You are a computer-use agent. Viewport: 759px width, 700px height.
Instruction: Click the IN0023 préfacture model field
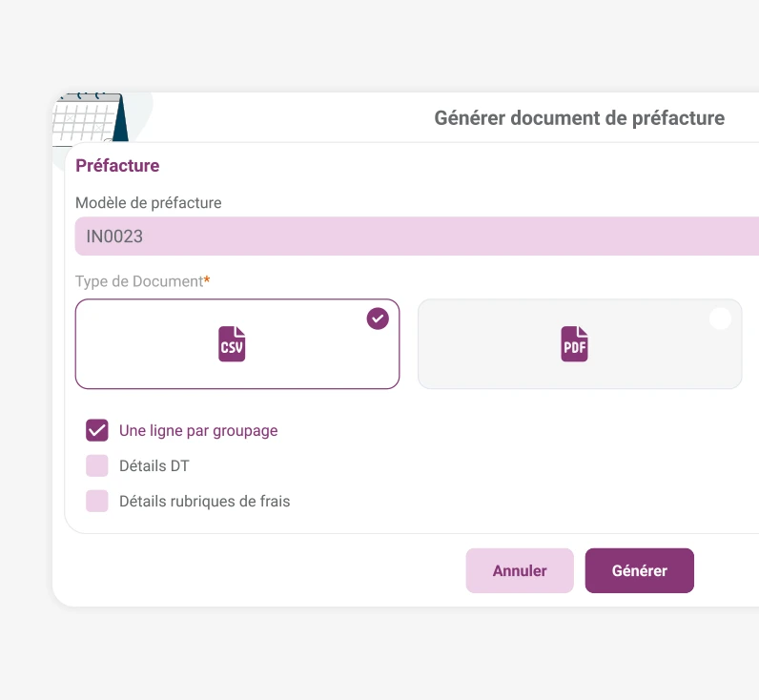click(417, 236)
